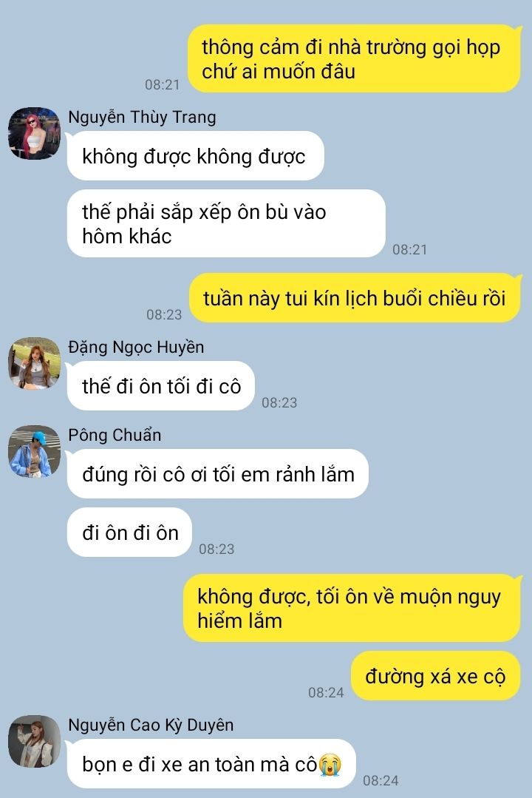Select message "bọn e đi xe an toàn mà cô"
Viewport: 532px width, 798px height.
pos(211,764)
